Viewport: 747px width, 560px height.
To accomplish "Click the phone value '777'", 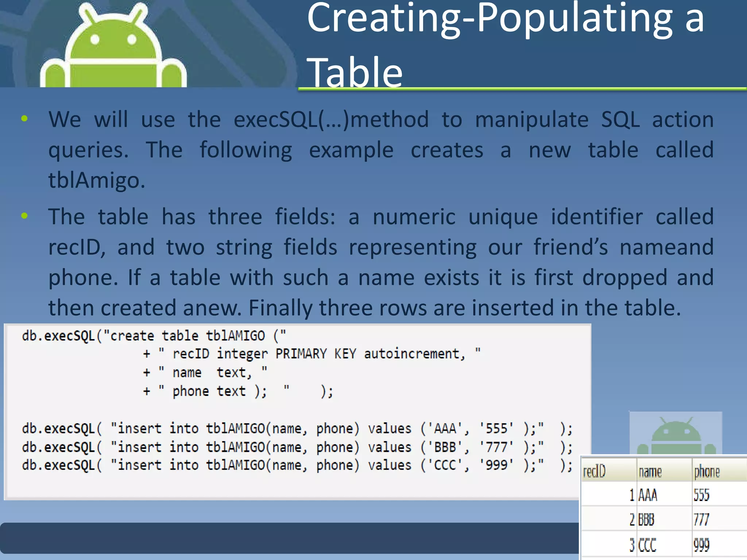I will (701, 520).
